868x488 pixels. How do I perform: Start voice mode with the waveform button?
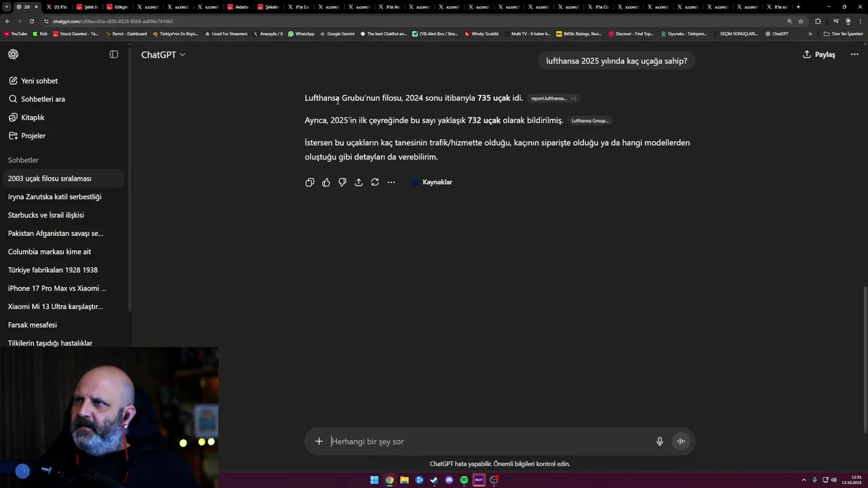681,441
